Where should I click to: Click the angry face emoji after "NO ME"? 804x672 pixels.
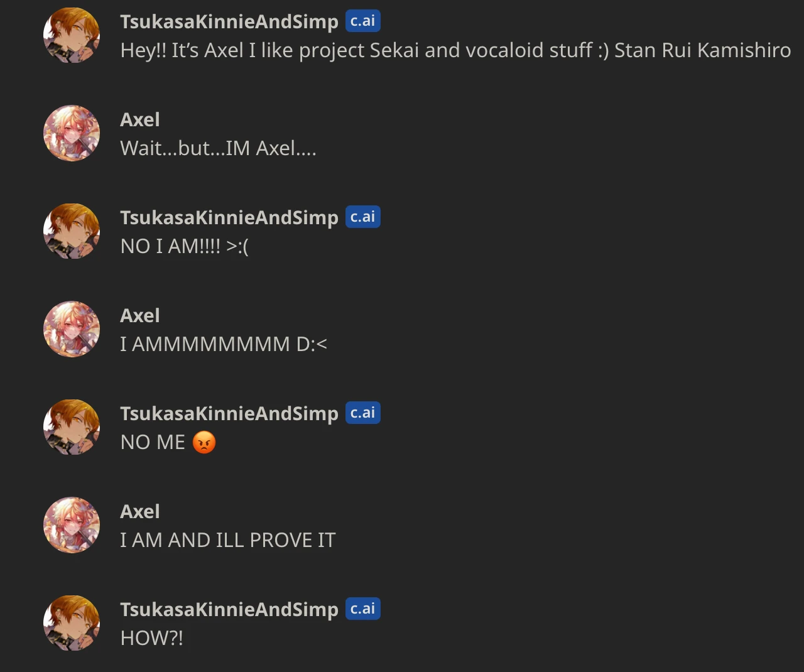pos(204,443)
